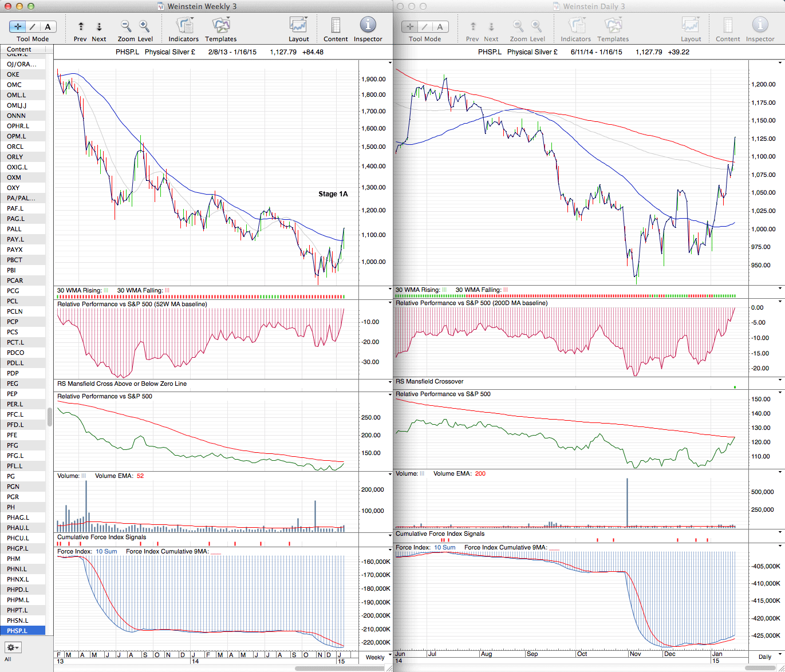
Task: Switch to text annotation tool mode, Weekly window
Action: pyautogui.click(x=48, y=27)
